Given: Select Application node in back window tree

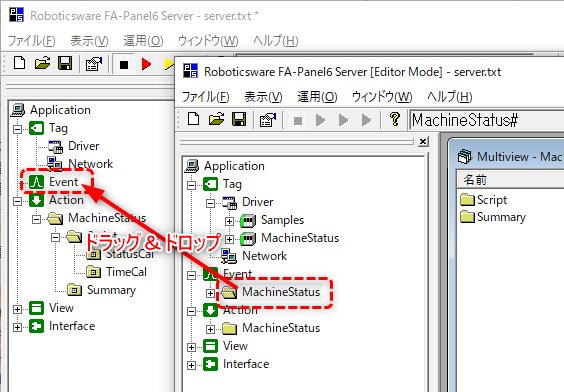Looking at the screenshot, I should click(60, 110).
